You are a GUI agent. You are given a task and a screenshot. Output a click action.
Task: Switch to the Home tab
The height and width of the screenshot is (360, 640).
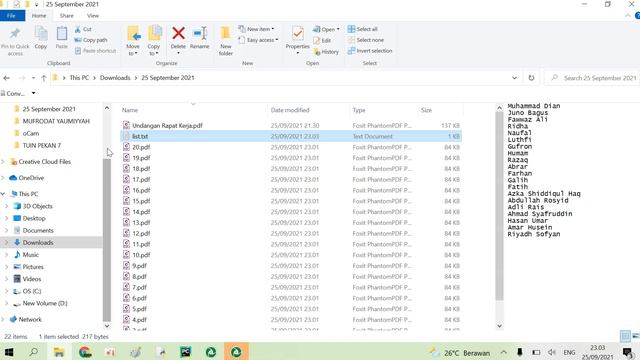(39, 16)
